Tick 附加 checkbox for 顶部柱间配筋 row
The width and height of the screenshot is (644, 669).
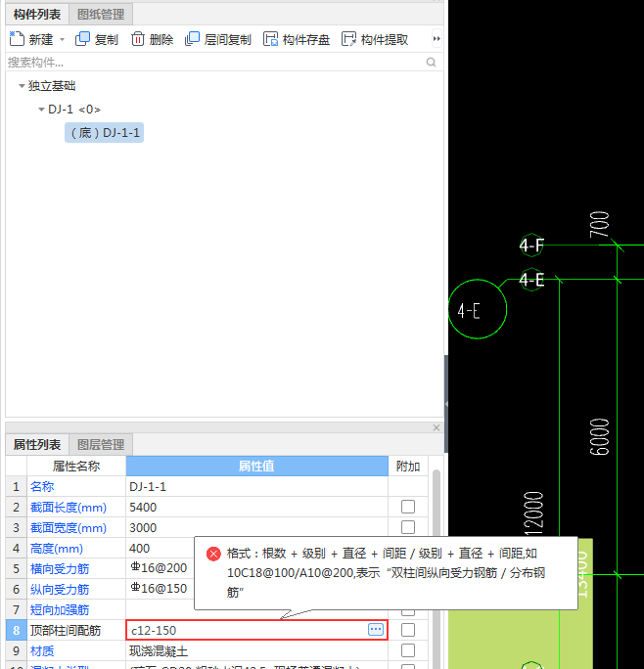[x=408, y=630]
